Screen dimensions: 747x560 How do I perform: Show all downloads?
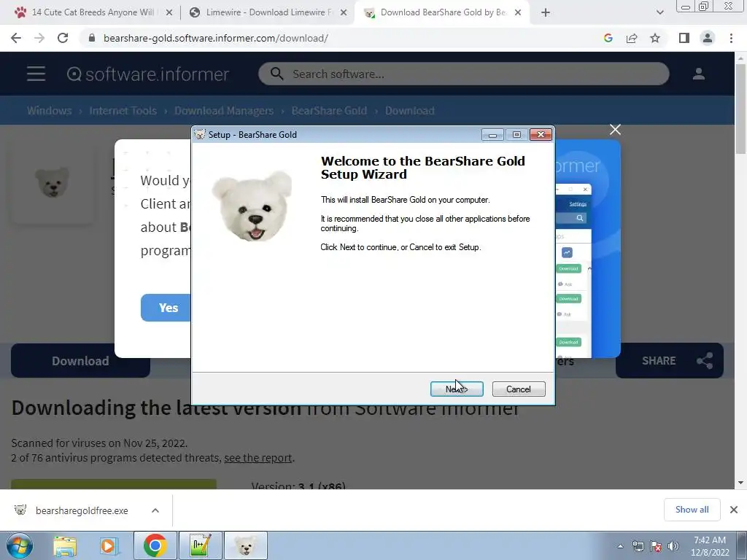point(692,510)
